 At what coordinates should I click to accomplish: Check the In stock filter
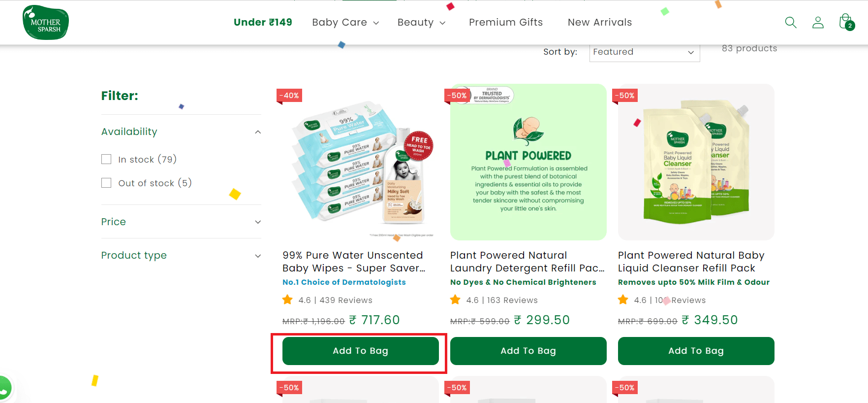(x=106, y=159)
